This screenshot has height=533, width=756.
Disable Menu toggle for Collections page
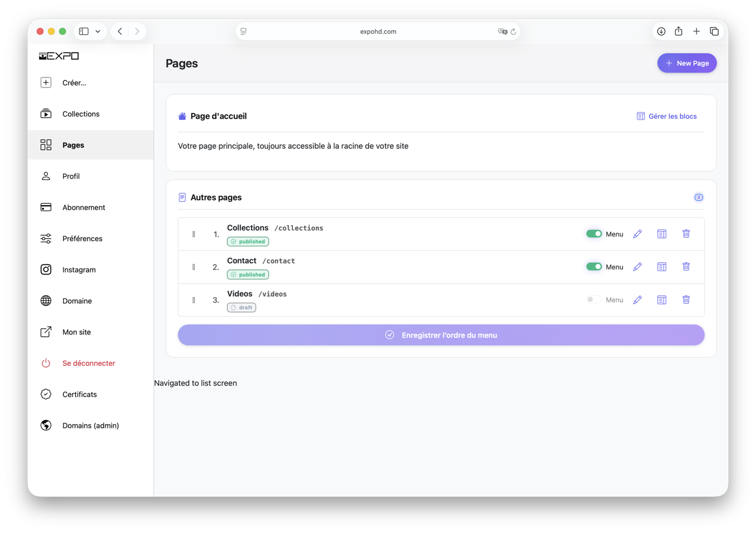pyautogui.click(x=594, y=234)
